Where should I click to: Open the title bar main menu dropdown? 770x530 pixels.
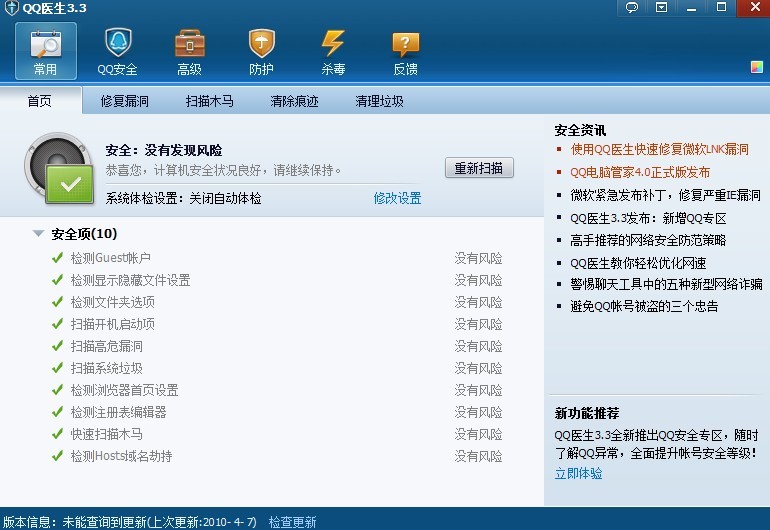tap(661, 7)
